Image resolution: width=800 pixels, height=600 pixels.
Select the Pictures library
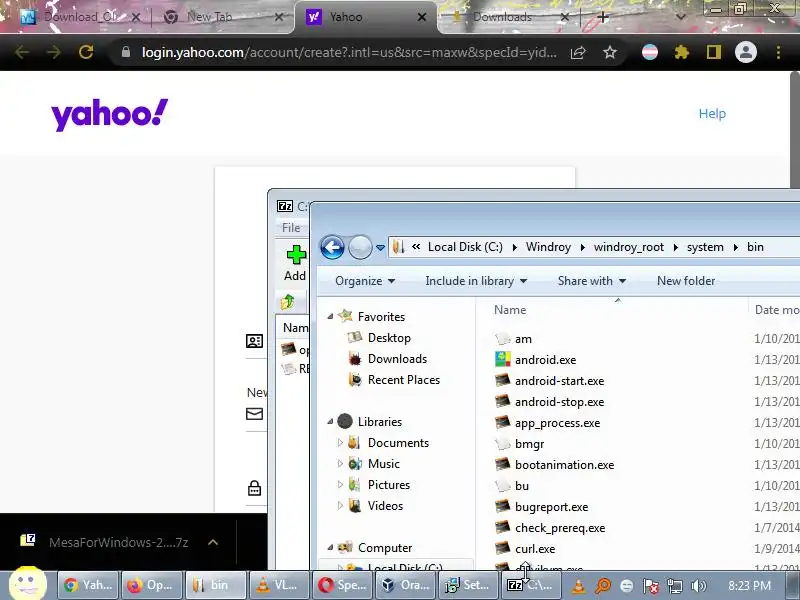tap(389, 485)
